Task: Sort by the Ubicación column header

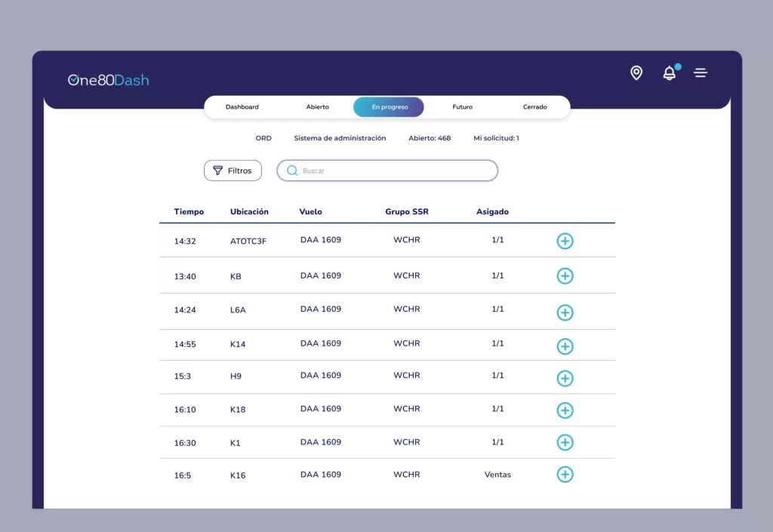Action: point(249,212)
